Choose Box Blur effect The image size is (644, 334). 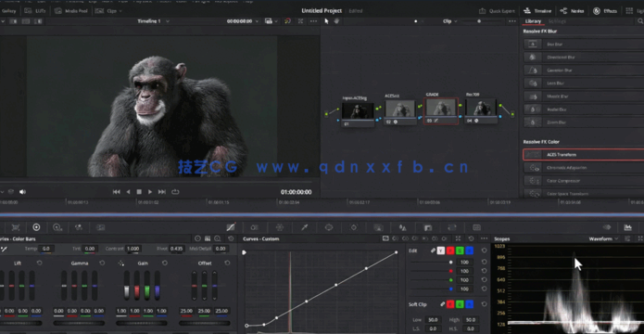(x=584, y=44)
